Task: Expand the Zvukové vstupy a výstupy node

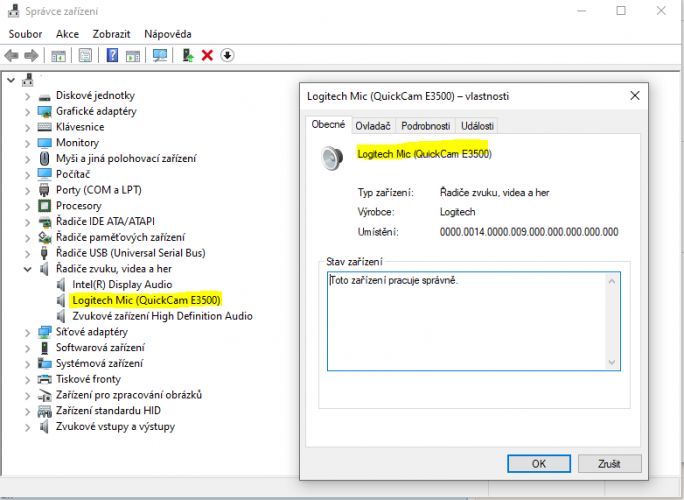Action: pyautogui.click(x=27, y=427)
